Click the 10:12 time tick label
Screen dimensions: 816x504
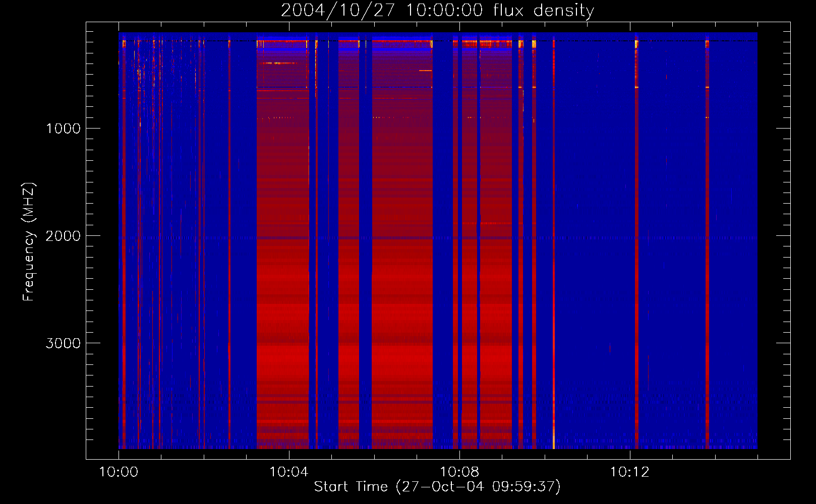(x=630, y=472)
